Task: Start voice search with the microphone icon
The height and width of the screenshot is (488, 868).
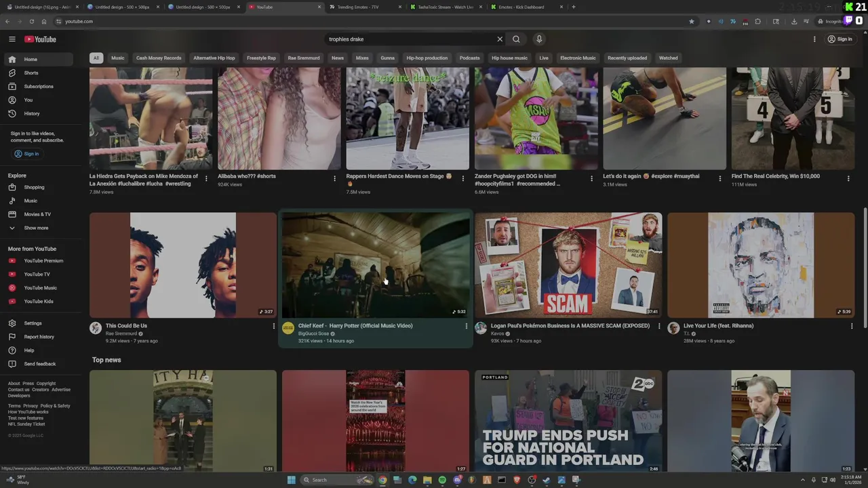Action: pos(539,39)
